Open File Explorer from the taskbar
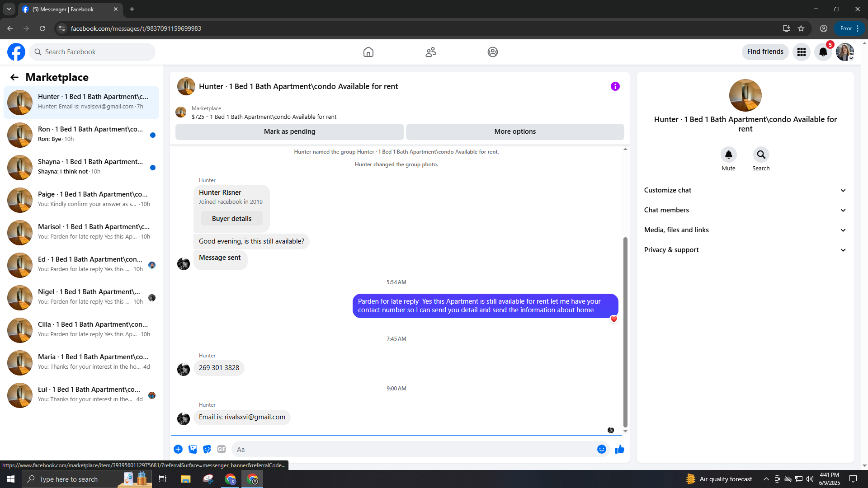868x488 pixels. (x=186, y=479)
